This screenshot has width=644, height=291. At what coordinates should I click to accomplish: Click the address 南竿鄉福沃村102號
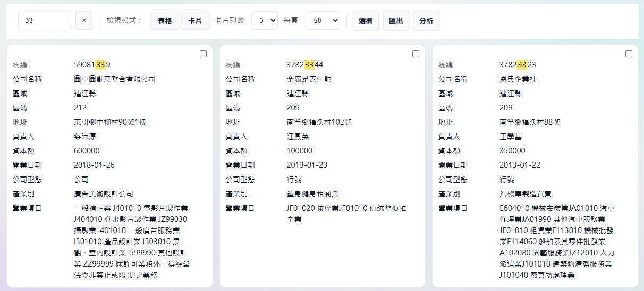pos(317,122)
